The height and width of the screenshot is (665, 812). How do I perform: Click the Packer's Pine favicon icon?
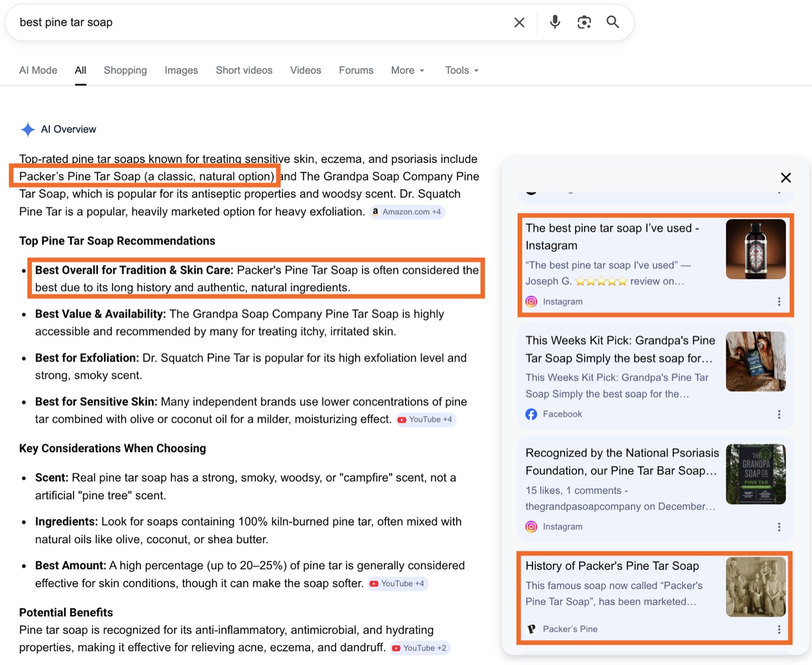point(532,629)
